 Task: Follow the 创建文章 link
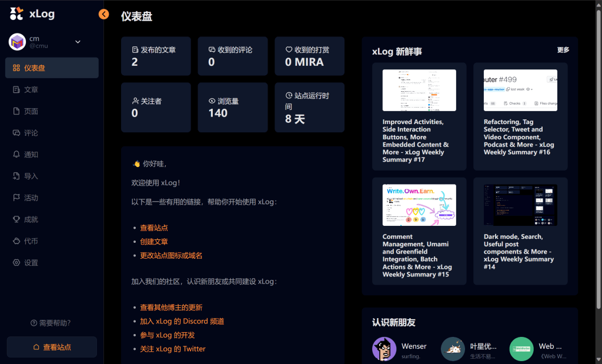coord(154,242)
